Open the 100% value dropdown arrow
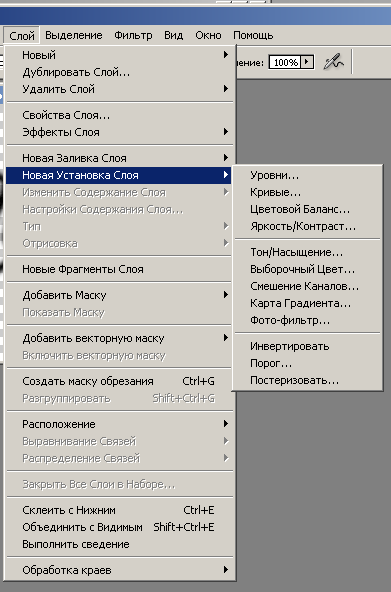Image resolution: width=391 pixels, height=592 pixels. [x=306, y=62]
